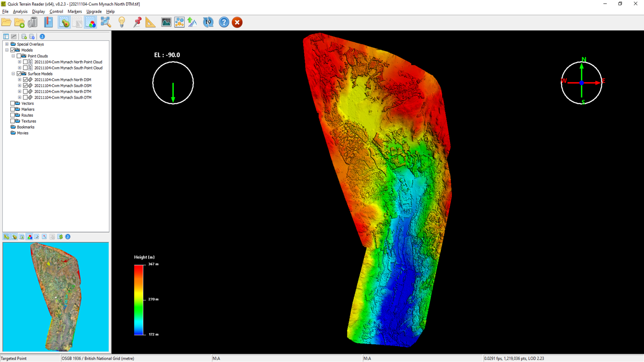Click the red X exit toolbar icon
The width and height of the screenshot is (644, 362).
(x=237, y=22)
